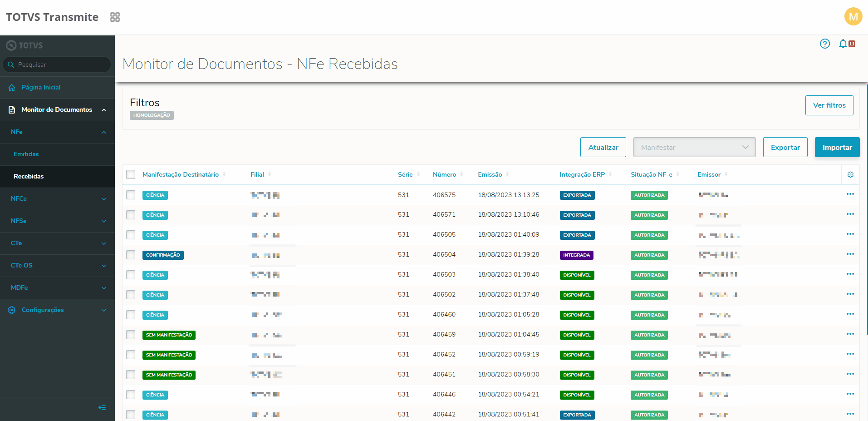Expand the Configurações chevron
Image resolution: width=868 pixels, height=421 pixels.
point(104,310)
